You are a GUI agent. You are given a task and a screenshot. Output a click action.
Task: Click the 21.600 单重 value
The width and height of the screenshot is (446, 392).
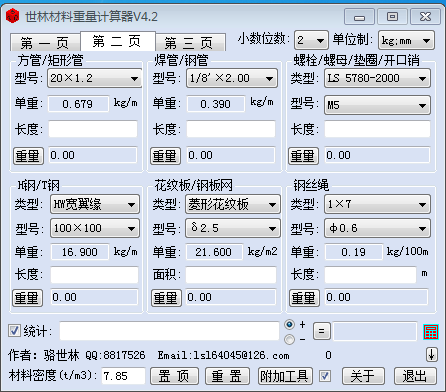214,252
